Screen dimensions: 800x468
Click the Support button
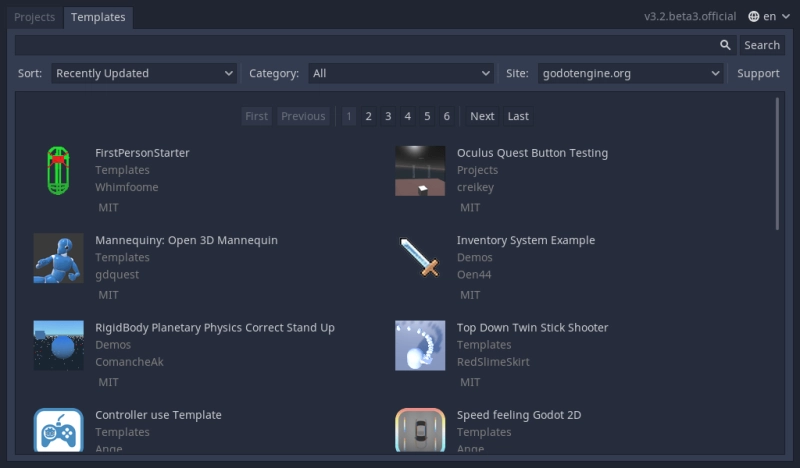pyautogui.click(x=758, y=73)
